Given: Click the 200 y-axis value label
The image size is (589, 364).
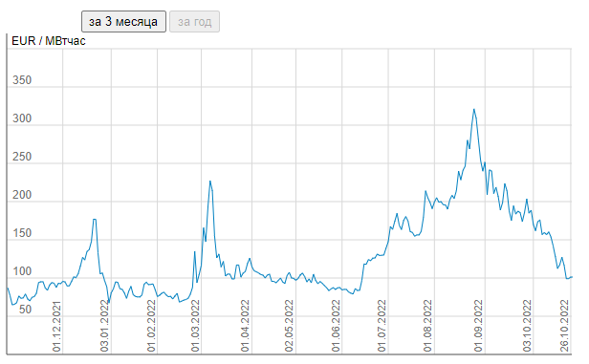Looking at the screenshot, I should tap(22, 195).
